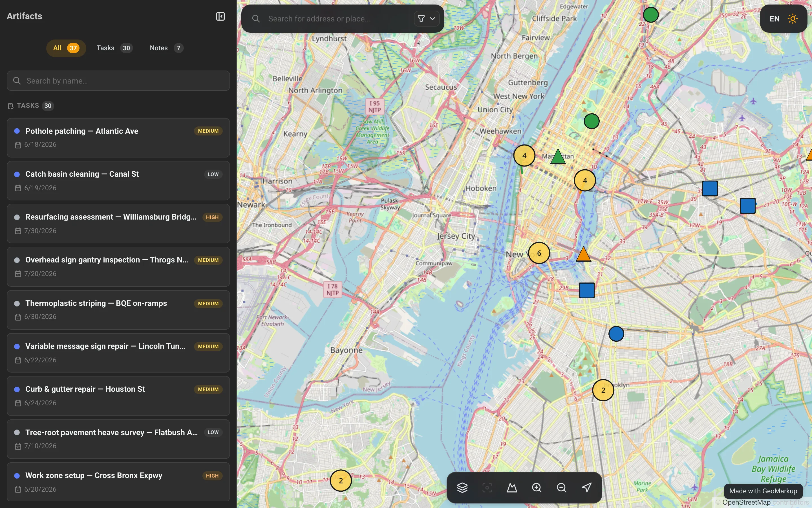
Task: Click the LOW badge on Catch basin cleaning
Action: click(213, 174)
